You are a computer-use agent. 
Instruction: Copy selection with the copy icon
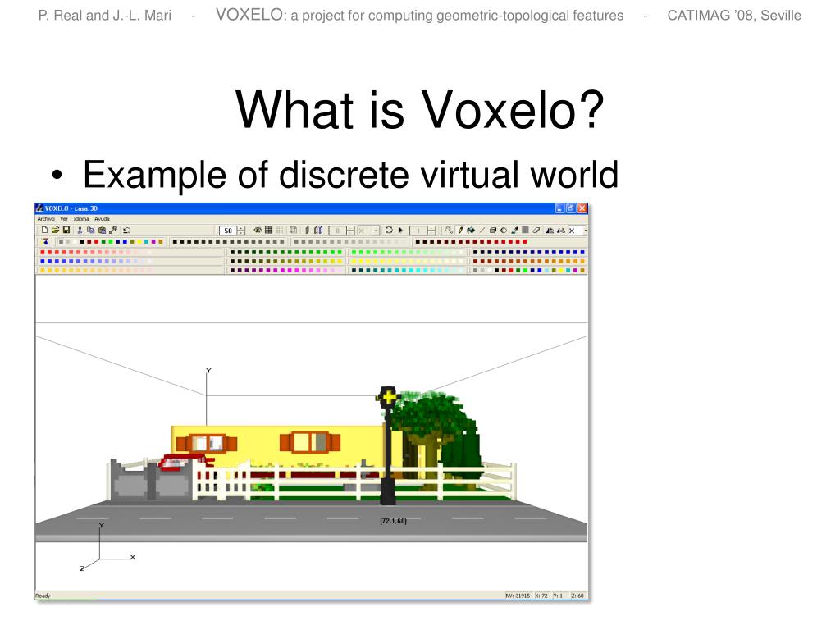90,231
